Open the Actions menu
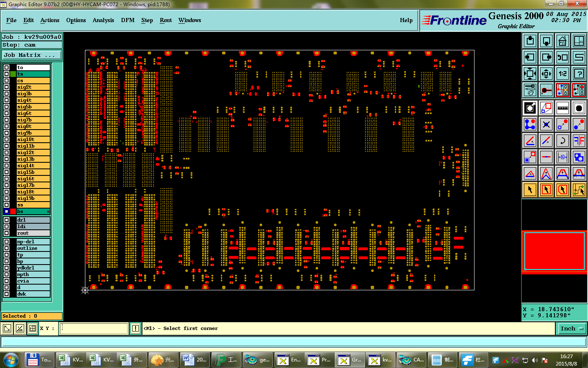The image size is (588, 368). coord(50,20)
